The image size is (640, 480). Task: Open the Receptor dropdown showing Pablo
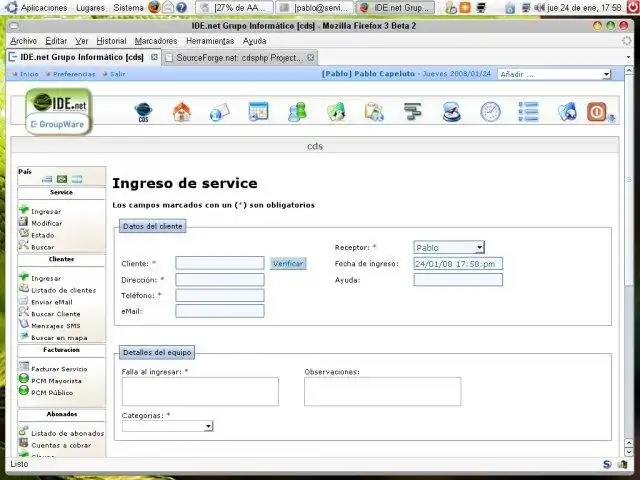(449, 247)
